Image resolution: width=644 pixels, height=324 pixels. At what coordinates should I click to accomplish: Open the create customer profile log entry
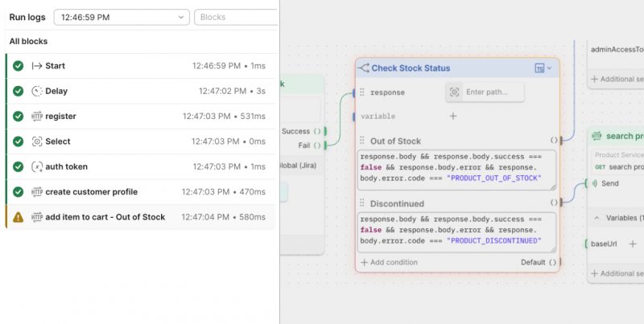click(x=140, y=192)
